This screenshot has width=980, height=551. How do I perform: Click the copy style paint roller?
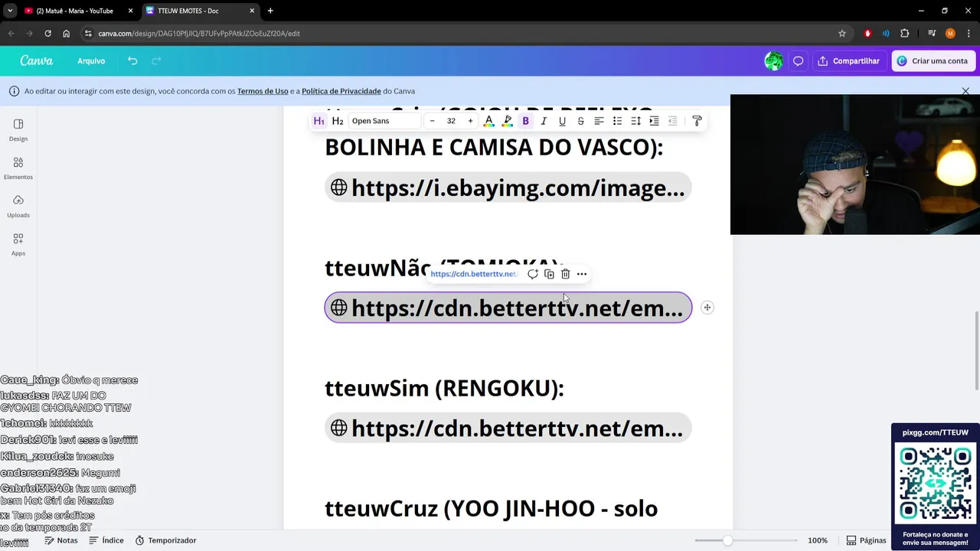click(x=697, y=121)
